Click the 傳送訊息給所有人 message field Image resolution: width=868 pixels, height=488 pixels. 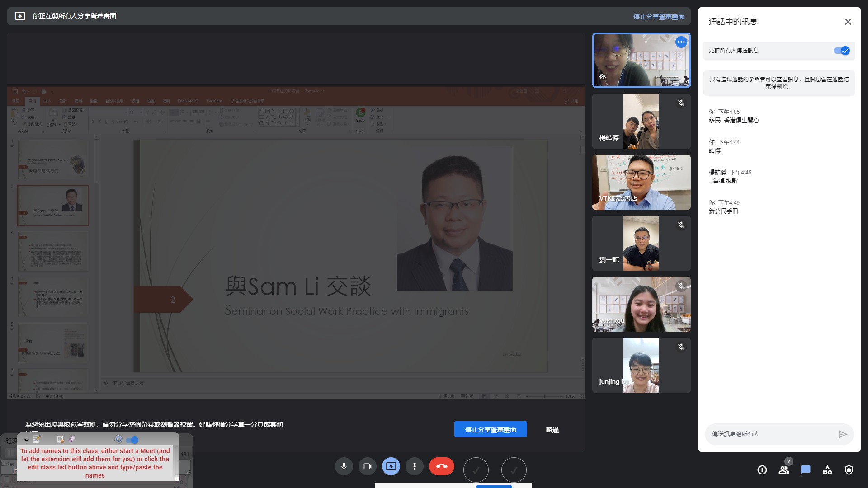(769, 434)
